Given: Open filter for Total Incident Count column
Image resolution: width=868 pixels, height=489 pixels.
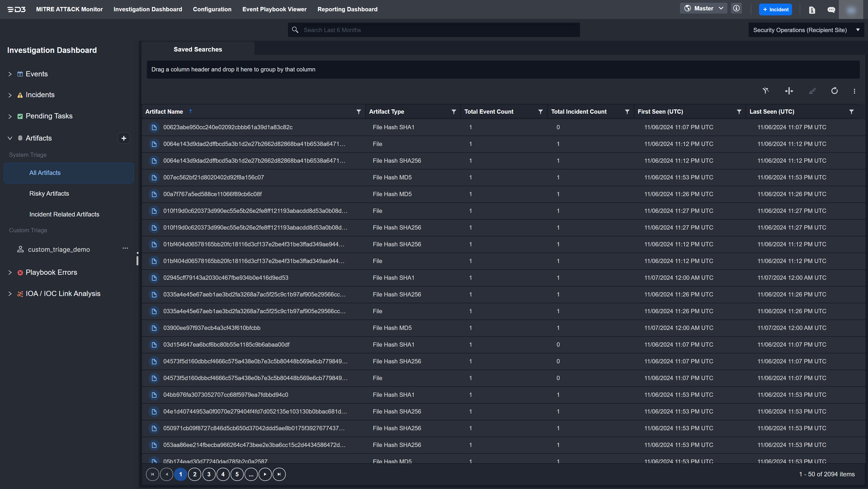Looking at the screenshot, I should click(x=627, y=112).
